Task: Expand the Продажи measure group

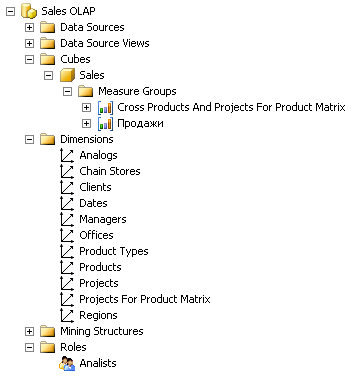Action: (86, 123)
